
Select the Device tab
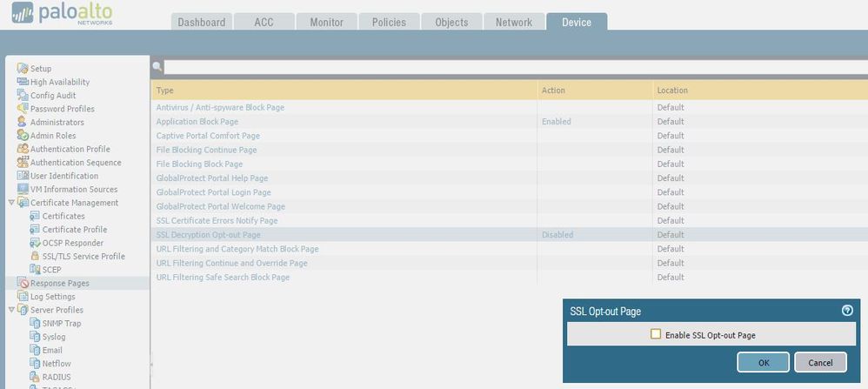(577, 22)
